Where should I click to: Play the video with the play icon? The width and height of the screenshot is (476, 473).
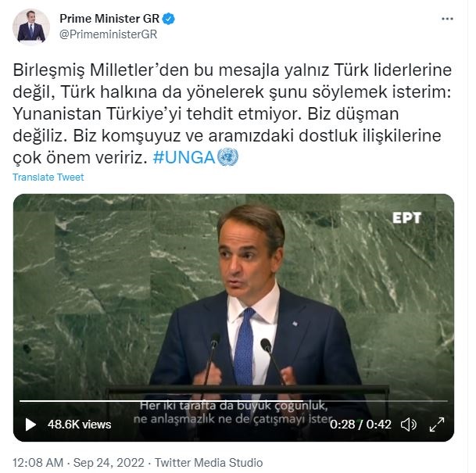(x=30, y=424)
